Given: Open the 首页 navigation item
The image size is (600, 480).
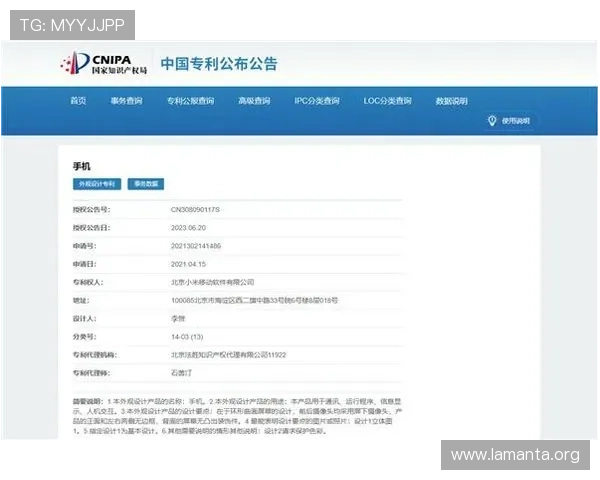Looking at the screenshot, I should pos(78,101).
